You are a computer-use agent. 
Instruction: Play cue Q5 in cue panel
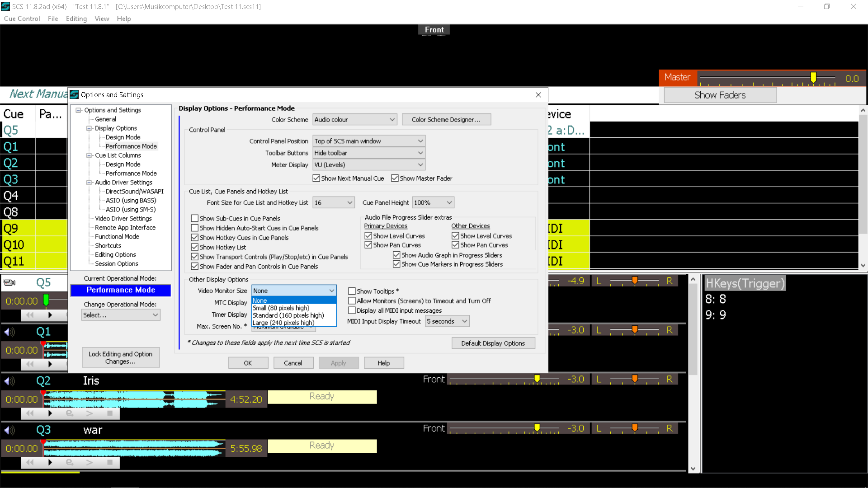click(x=50, y=315)
